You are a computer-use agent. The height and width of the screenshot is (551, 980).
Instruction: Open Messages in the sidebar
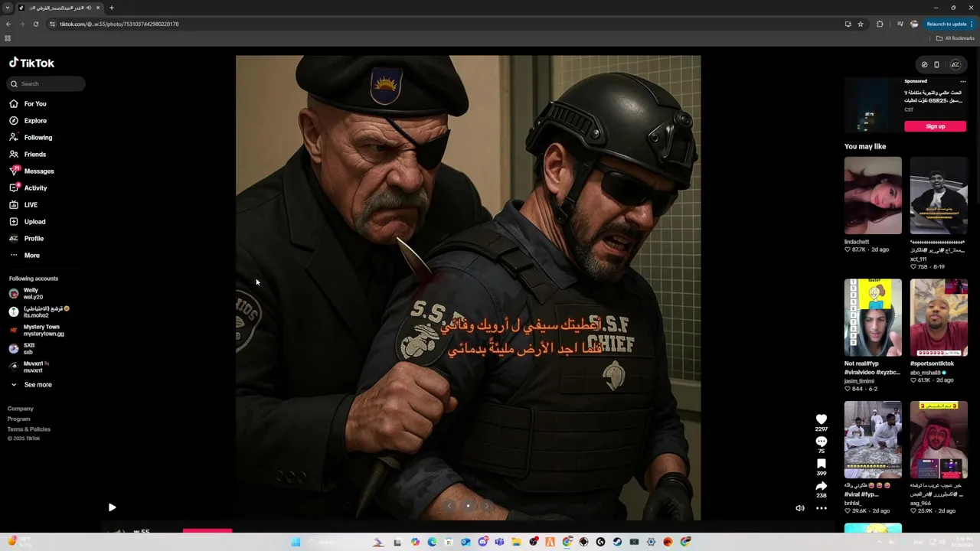pos(31,171)
